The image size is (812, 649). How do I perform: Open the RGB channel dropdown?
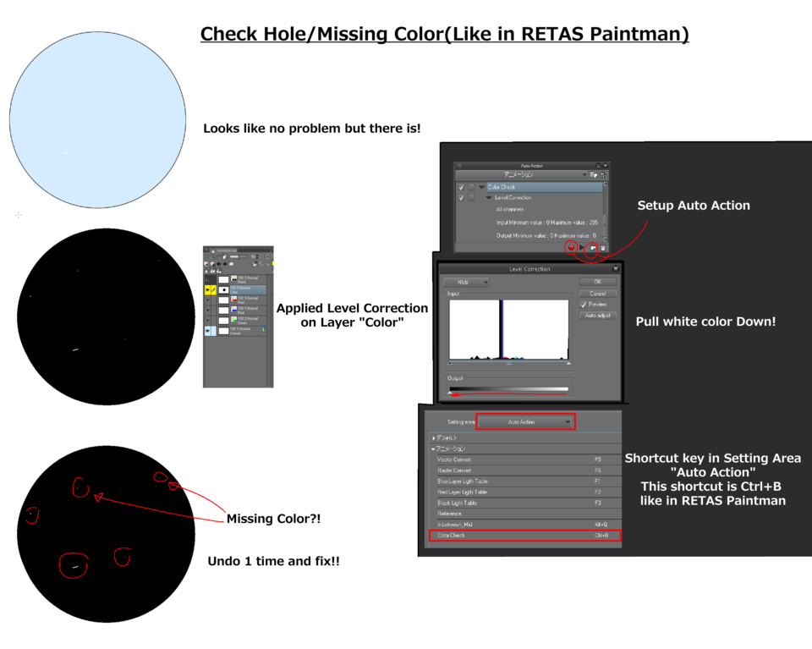pos(465,282)
